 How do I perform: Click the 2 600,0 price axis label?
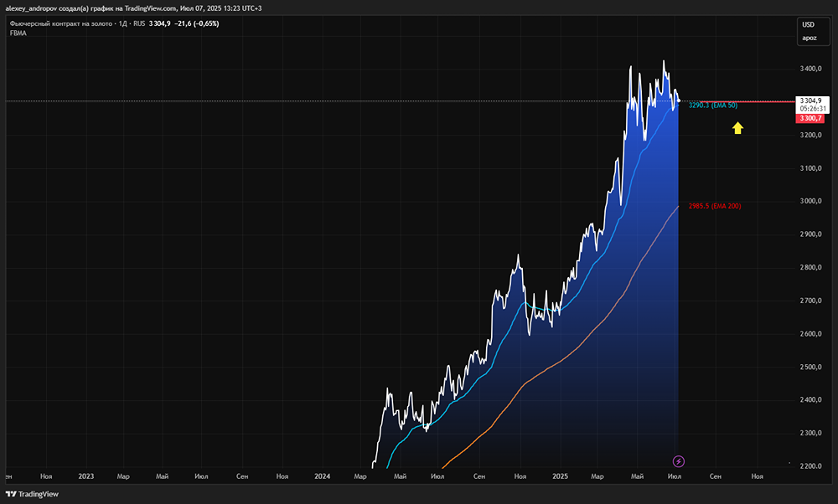[x=810, y=333]
